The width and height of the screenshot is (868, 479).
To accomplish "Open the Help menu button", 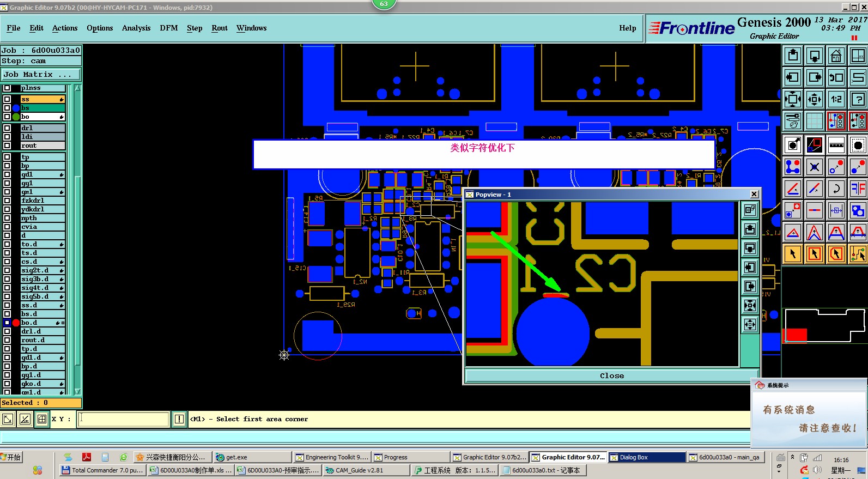I will (x=627, y=28).
